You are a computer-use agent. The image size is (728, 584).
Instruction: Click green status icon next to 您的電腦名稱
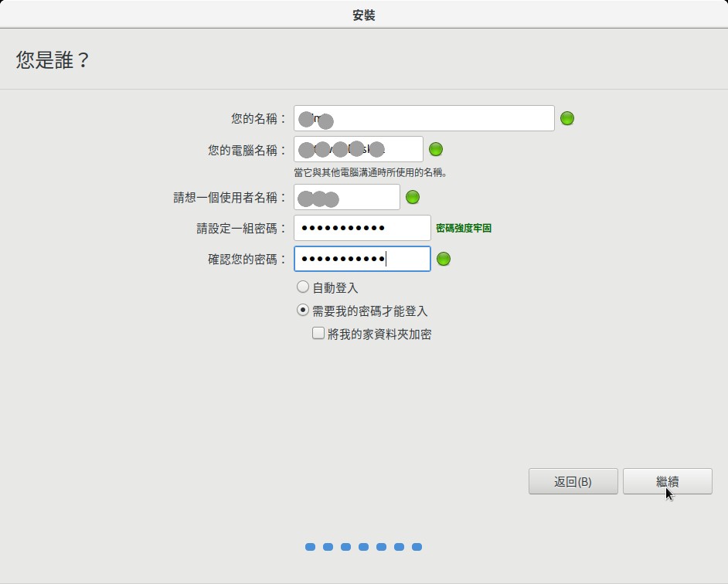tap(436, 149)
